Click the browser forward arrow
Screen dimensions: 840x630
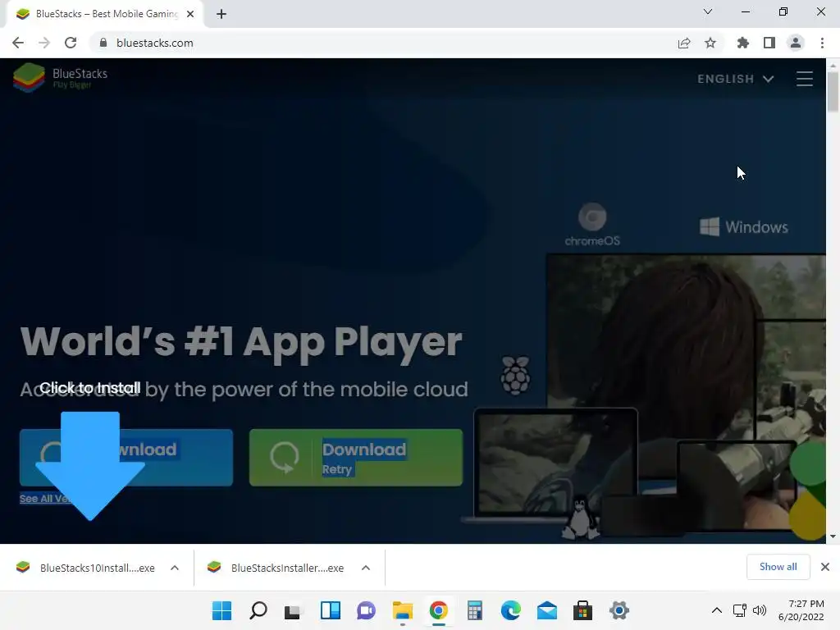tap(44, 43)
